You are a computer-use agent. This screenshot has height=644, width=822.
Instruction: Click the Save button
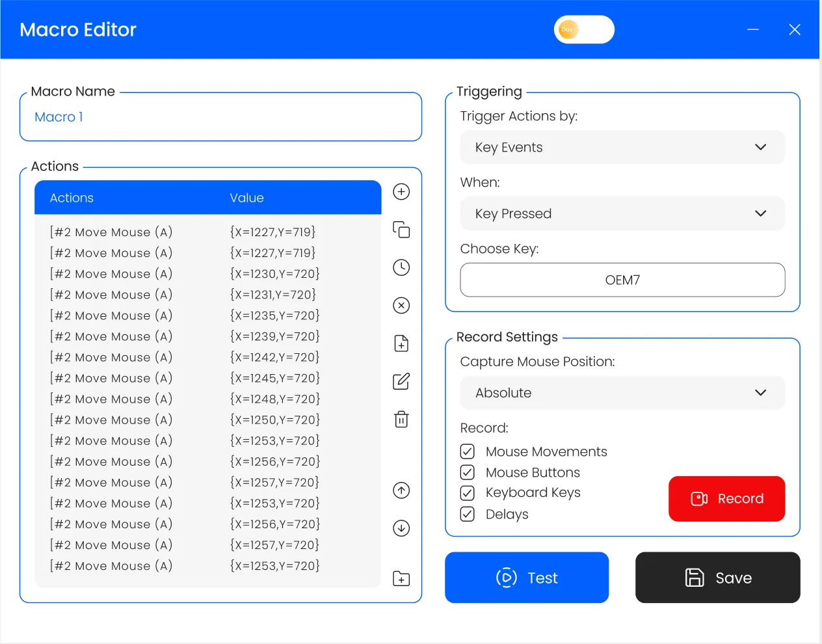tap(717, 578)
